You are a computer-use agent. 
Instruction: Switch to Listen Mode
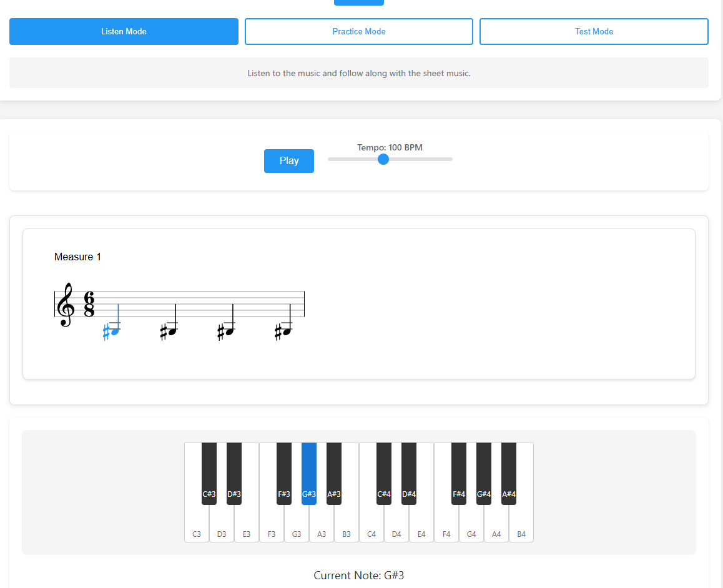point(124,31)
